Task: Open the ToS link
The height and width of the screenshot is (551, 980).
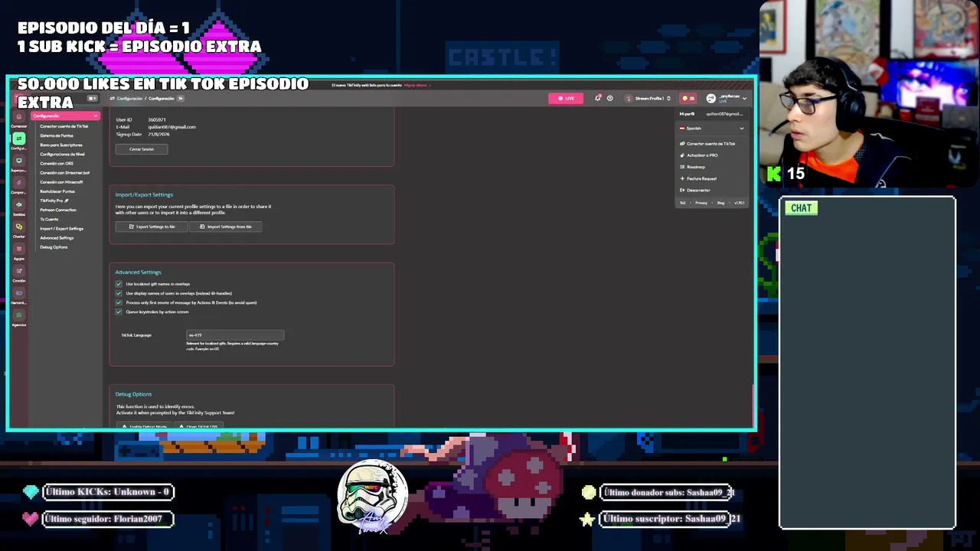Action: (x=683, y=203)
